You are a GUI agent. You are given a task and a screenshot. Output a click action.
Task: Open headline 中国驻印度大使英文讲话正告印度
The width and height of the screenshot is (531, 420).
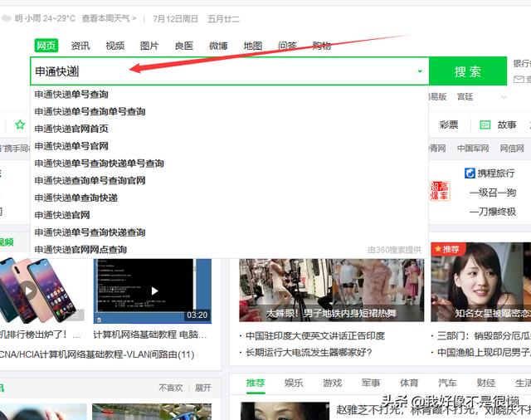pos(315,335)
